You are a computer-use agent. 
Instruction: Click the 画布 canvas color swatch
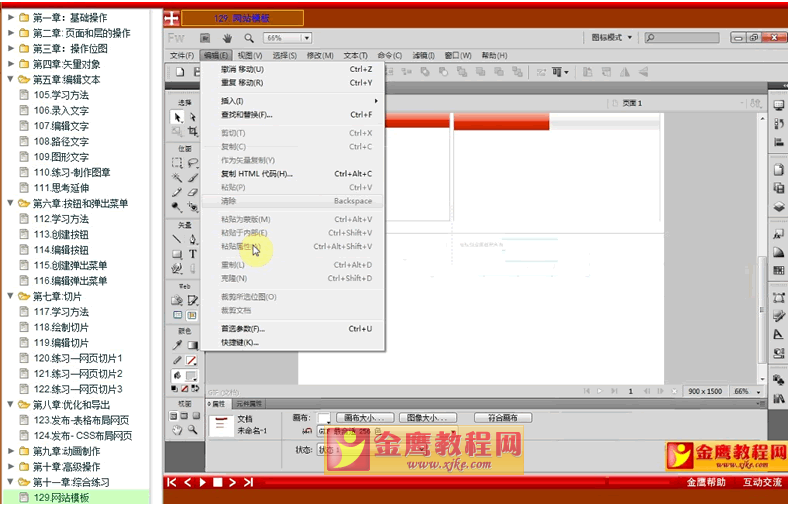point(324,418)
